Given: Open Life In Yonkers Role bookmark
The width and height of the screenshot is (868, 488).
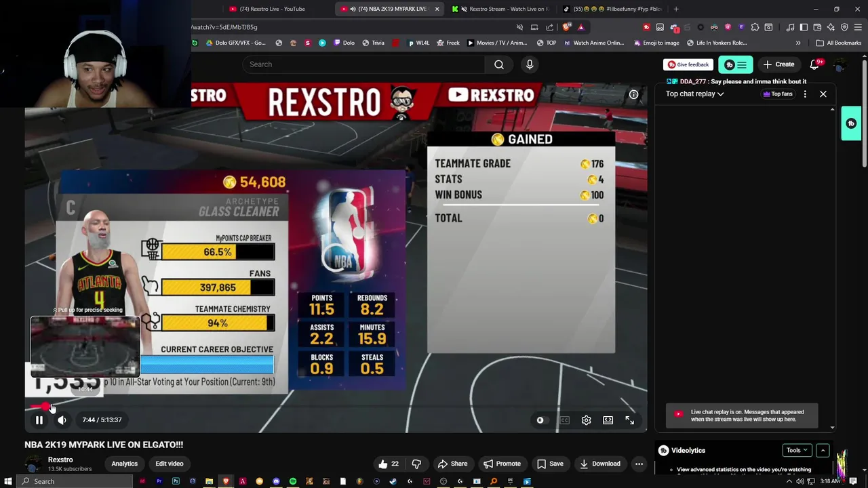Looking at the screenshot, I should (717, 43).
